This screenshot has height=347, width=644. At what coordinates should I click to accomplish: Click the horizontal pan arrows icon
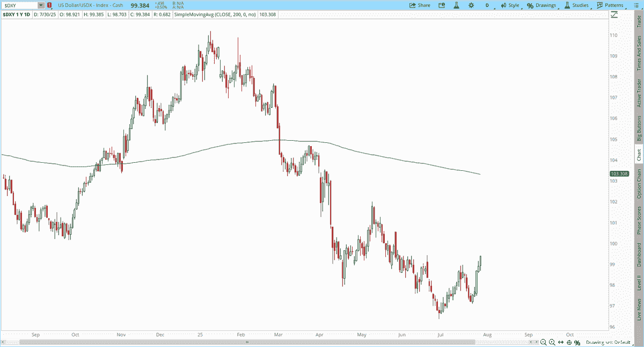561,342
